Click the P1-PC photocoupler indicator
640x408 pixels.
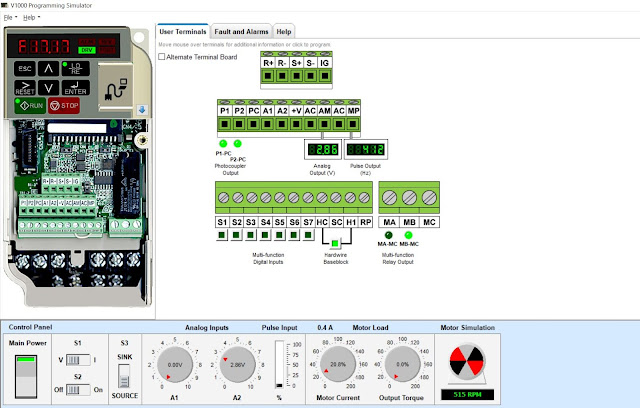(223, 144)
